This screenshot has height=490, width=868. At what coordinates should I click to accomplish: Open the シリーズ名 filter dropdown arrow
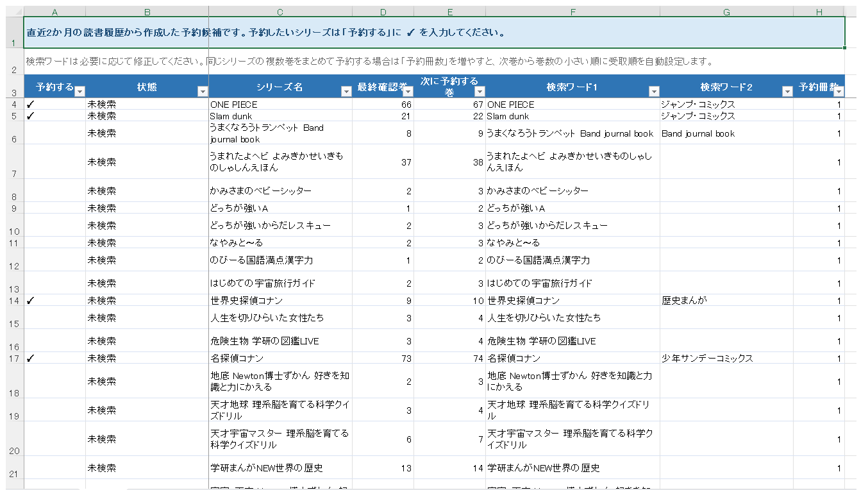(x=346, y=92)
